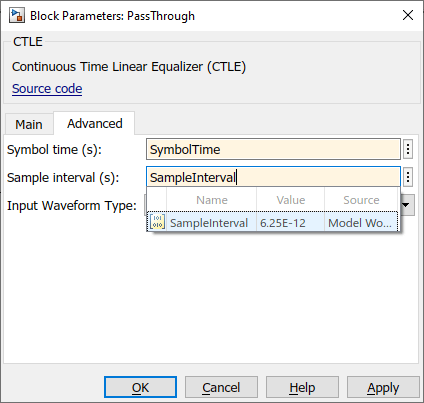Click the Value column header in suggestions
Screen dimensions: 424x403
tap(291, 200)
